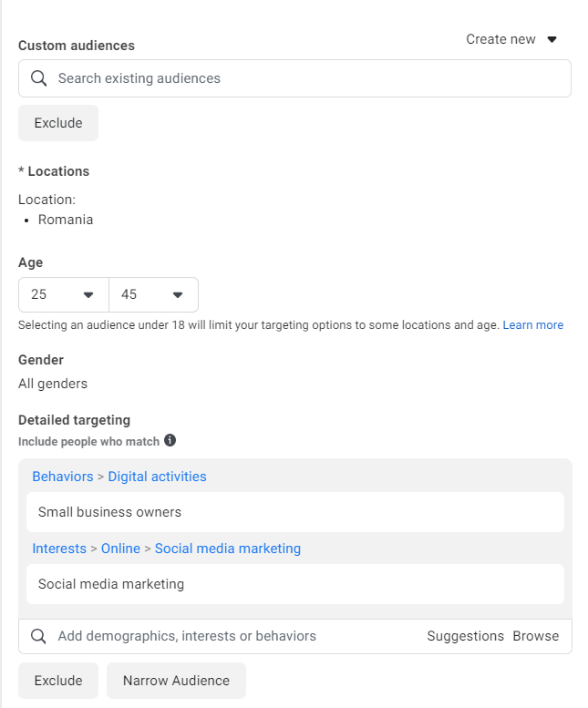Click Browse in the targeting search bar
588x708 pixels.
535,636
